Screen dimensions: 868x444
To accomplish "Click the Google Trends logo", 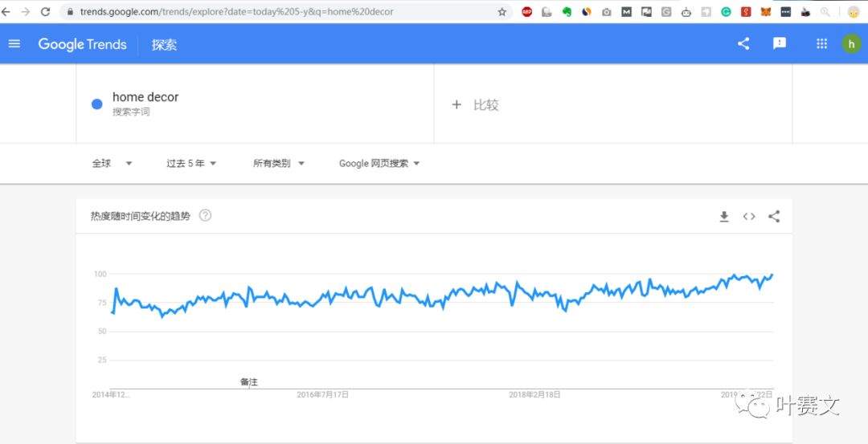I will 83,44.
